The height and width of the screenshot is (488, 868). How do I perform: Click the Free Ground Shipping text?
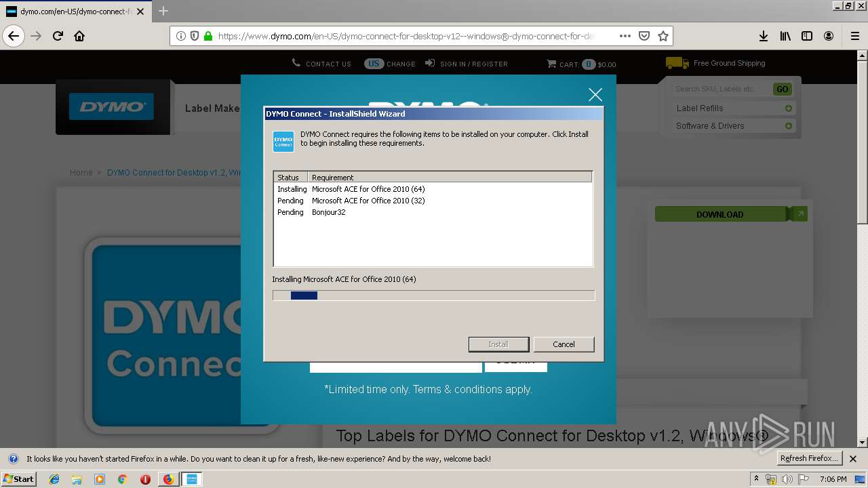[x=729, y=63]
